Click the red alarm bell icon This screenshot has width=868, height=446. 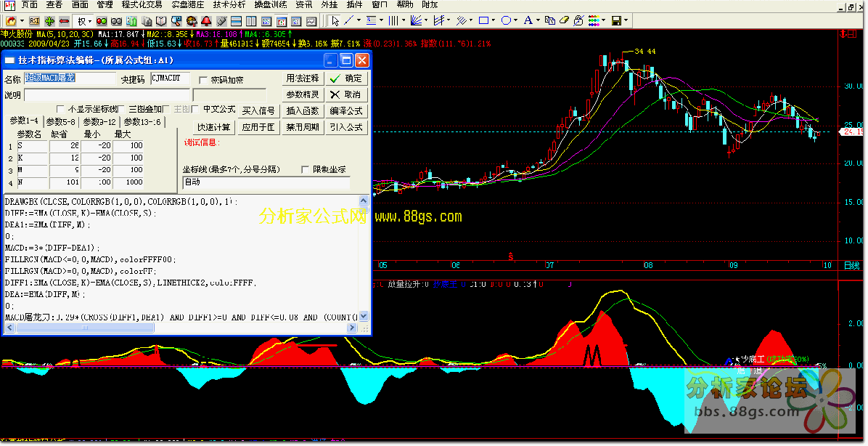206,21
